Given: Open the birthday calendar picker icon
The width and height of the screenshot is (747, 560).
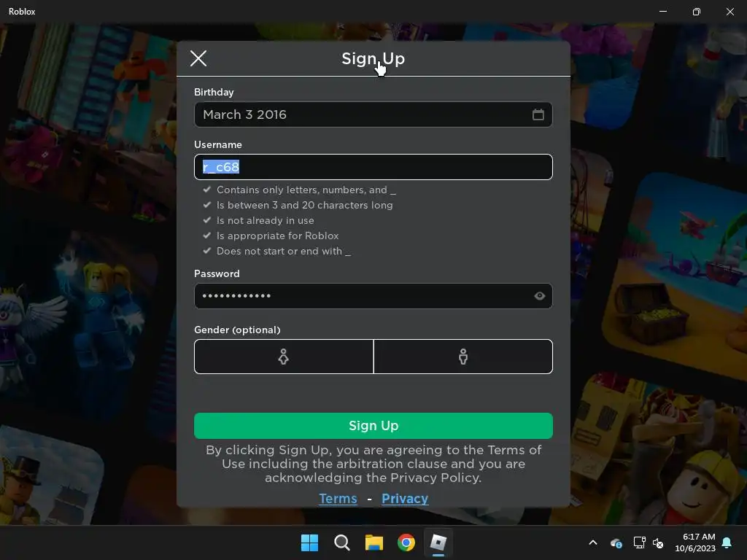Looking at the screenshot, I should 538,114.
